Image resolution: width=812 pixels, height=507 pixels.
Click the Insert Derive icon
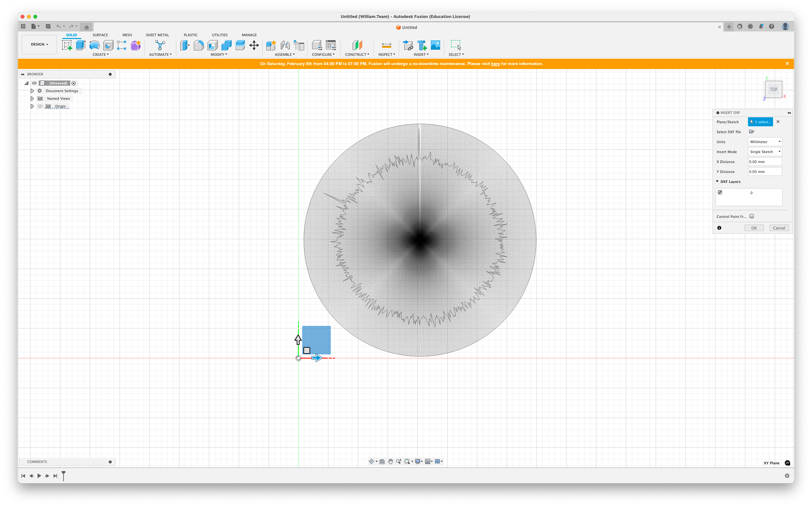pos(408,45)
